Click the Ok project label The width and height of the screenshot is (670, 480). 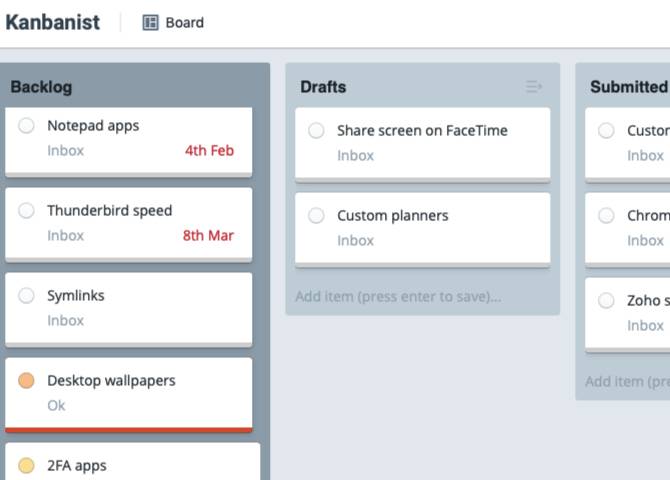tap(56, 405)
